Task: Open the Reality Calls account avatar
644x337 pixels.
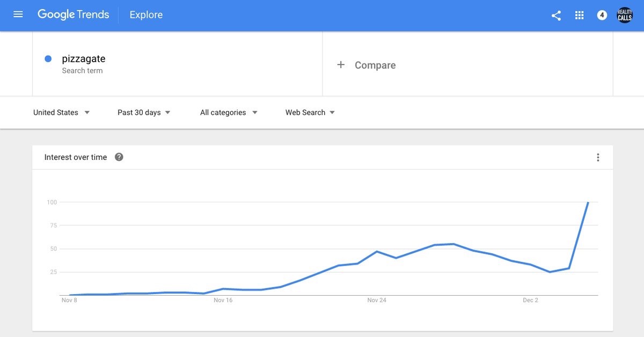Action: tap(625, 15)
